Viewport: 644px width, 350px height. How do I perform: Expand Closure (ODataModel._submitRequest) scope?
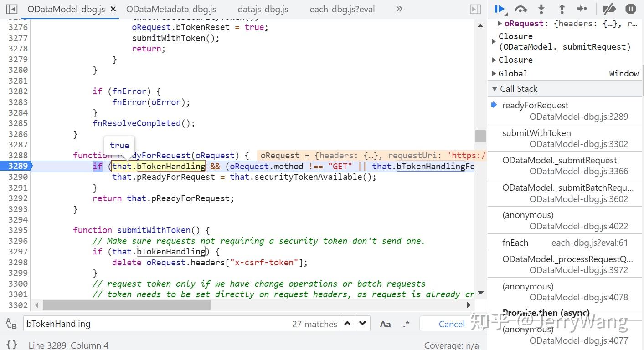[494, 41]
